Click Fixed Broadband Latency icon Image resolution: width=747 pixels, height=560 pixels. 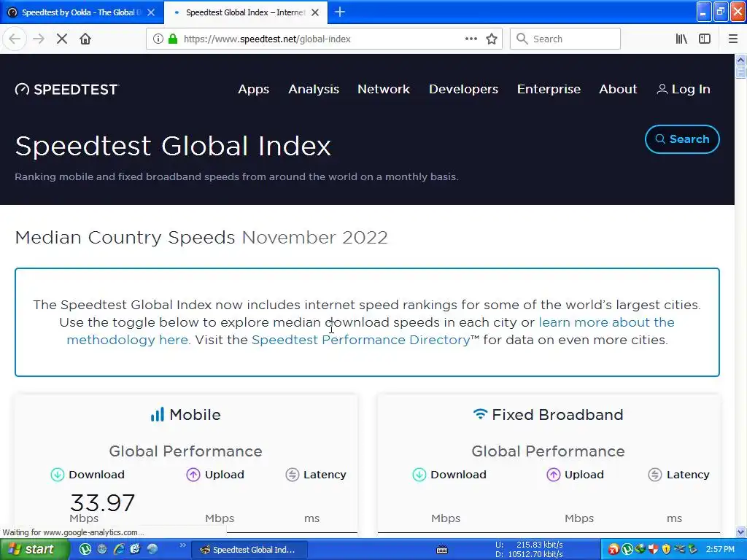[655, 474]
